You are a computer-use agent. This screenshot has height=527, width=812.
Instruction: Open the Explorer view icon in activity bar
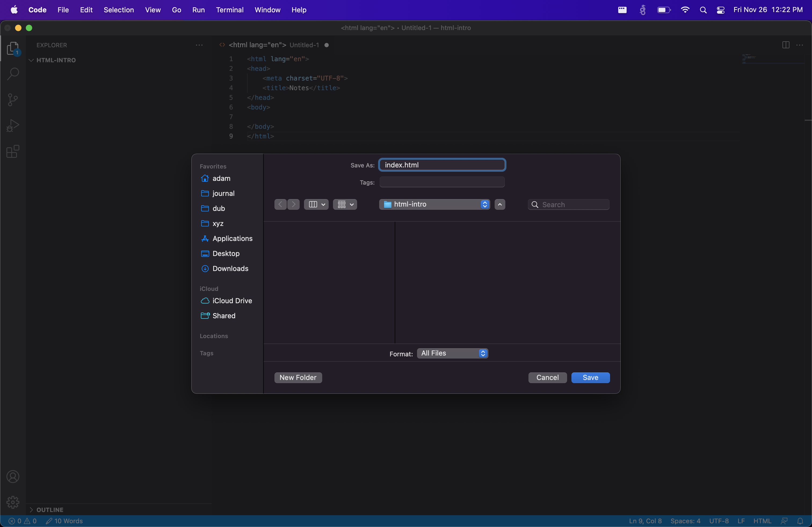pyautogui.click(x=13, y=49)
